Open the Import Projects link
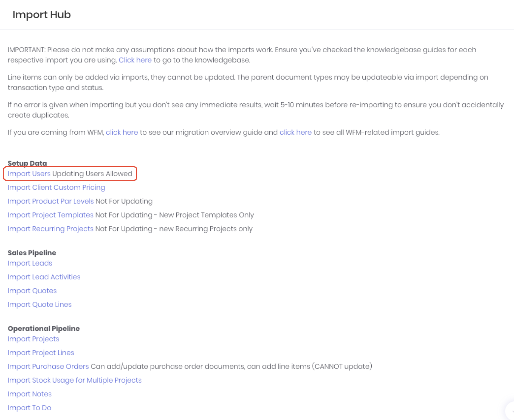The width and height of the screenshot is (514, 420). (33, 339)
